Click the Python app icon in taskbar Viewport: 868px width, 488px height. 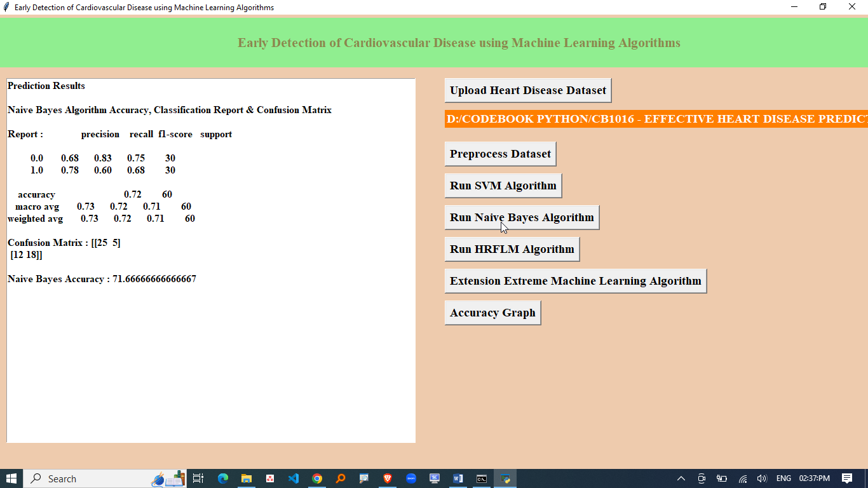pos(505,478)
